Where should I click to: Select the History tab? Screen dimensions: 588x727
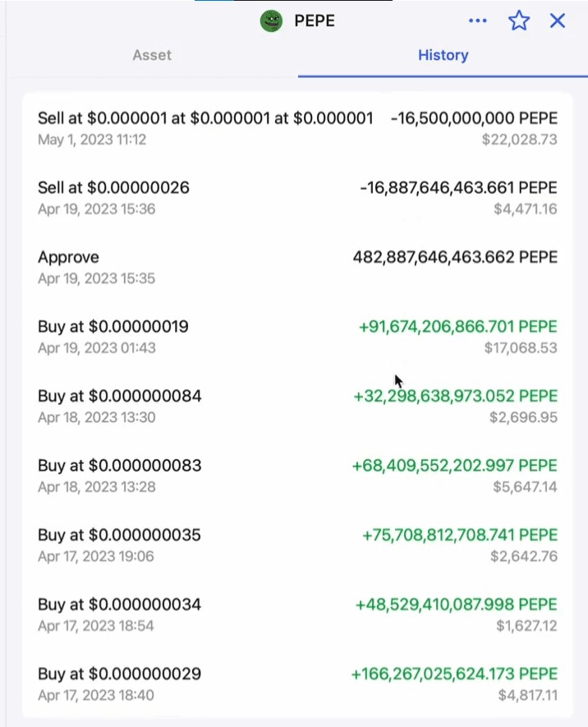pos(443,55)
